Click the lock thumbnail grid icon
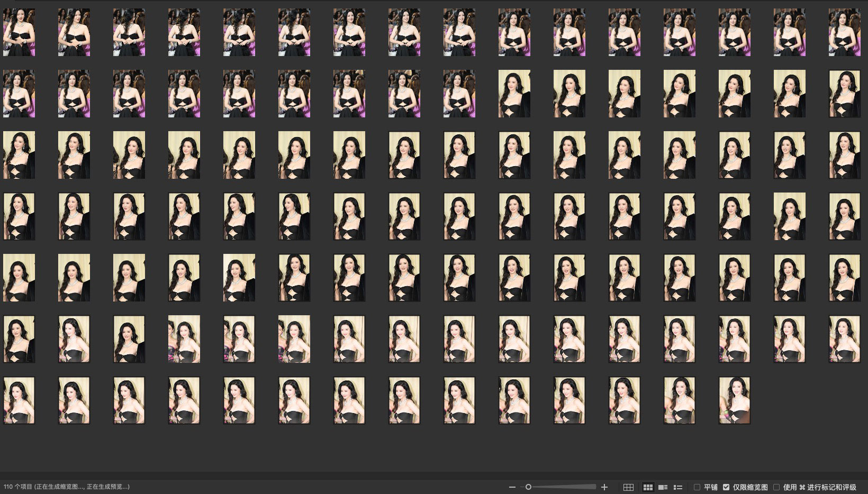 pyautogui.click(x=628, y=487)
